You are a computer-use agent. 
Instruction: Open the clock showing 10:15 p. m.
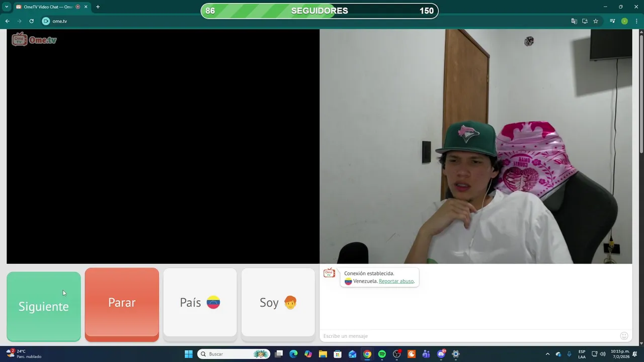[x=620, y=354]
